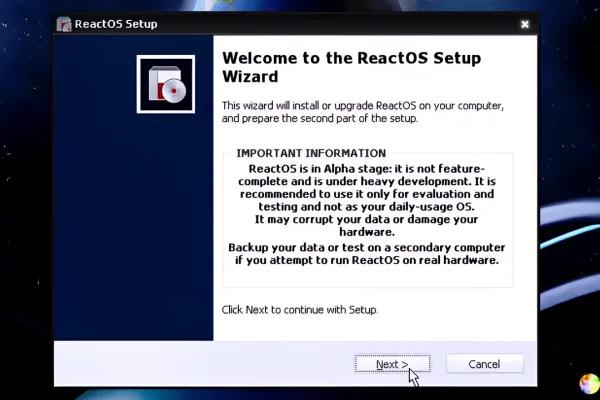Click 'Backup your data or test' warning text
The height and width of the screenshot is (400, 600).
(x=367, y=254)
